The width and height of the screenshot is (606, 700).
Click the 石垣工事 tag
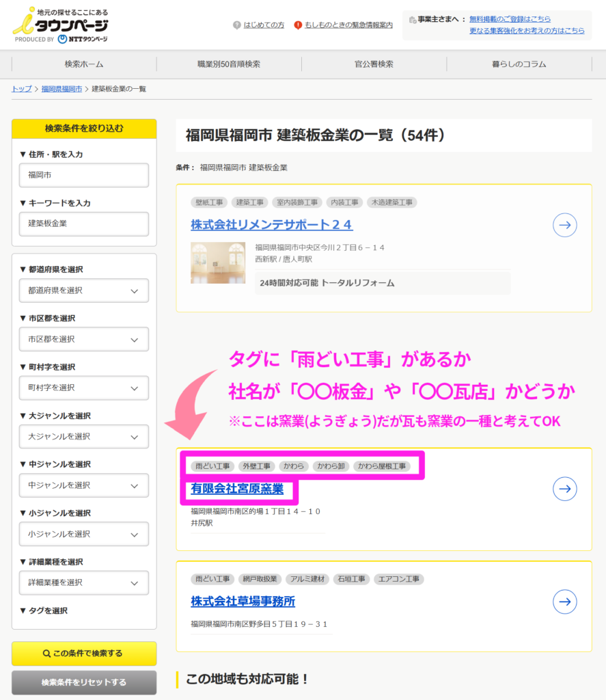click(351, 579)
